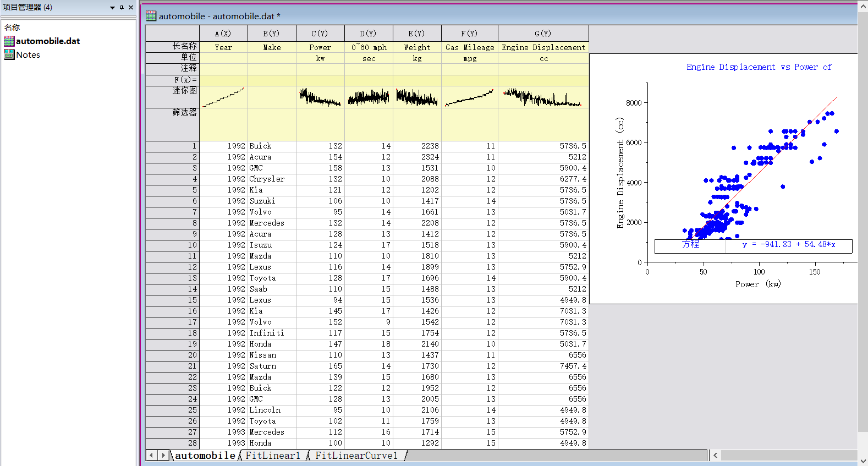Select the 'kw' units cell

pos(320,58)
